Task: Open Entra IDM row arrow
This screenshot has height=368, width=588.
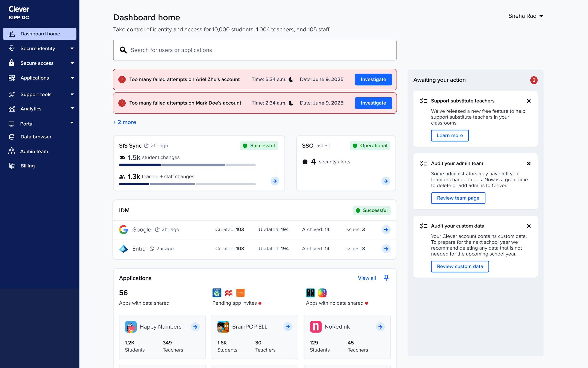Action: (x=386, y=248)
